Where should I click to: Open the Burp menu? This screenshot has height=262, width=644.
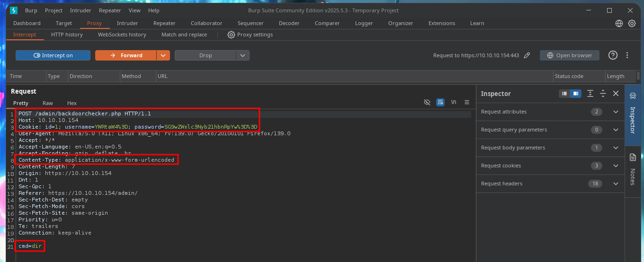click(31, 10)
